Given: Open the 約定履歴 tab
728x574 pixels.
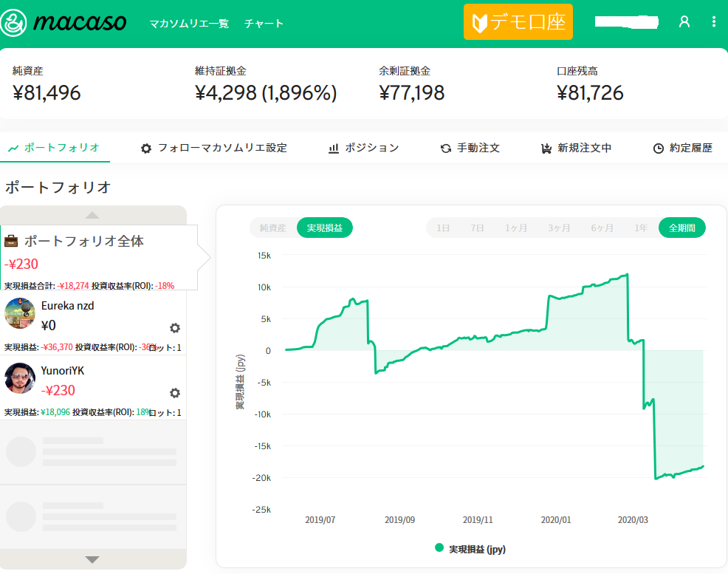Looking at the screenshot, I should (x=683, y=148).
